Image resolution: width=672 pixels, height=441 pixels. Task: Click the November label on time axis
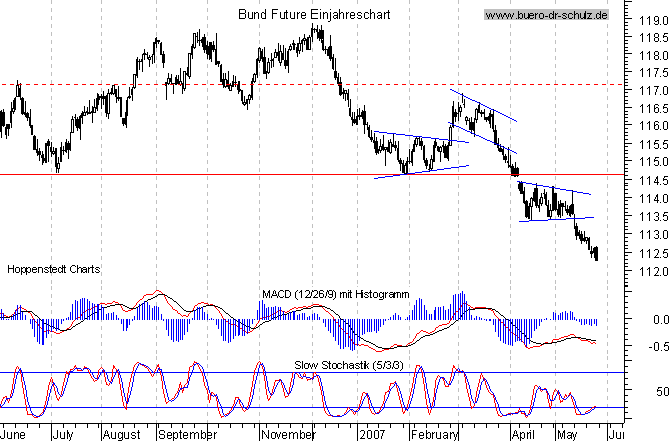288,436
